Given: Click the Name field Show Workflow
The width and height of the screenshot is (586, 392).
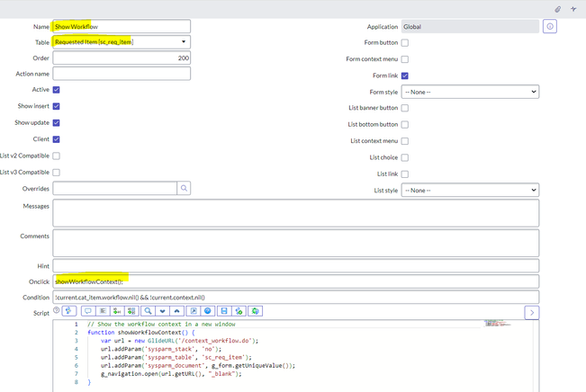Looking at the screenshot, I should click(122, 26).
